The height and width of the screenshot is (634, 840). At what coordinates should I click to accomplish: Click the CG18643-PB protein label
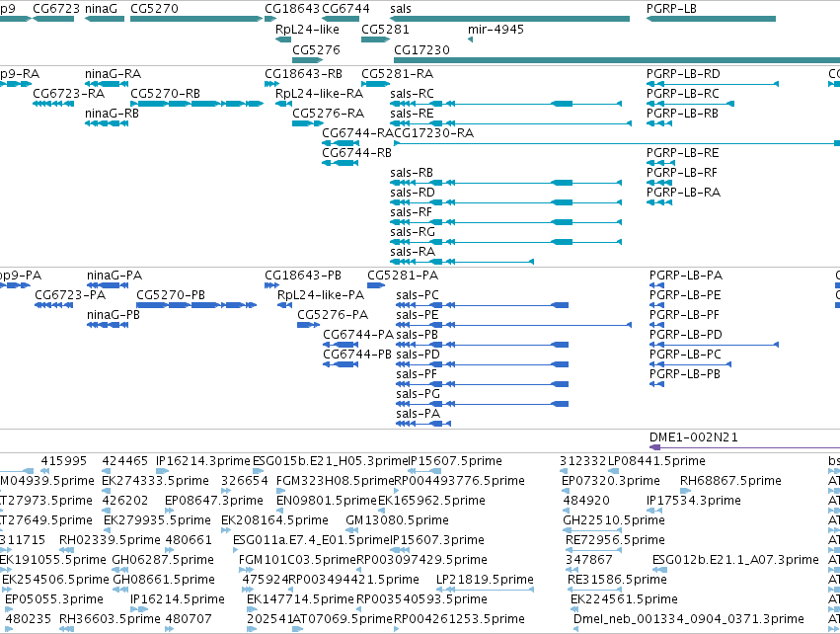pos(303,276)
